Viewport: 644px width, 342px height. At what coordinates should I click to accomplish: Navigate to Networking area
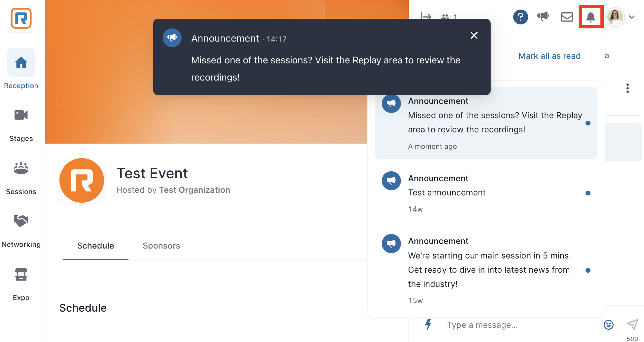tap(21, 231)
